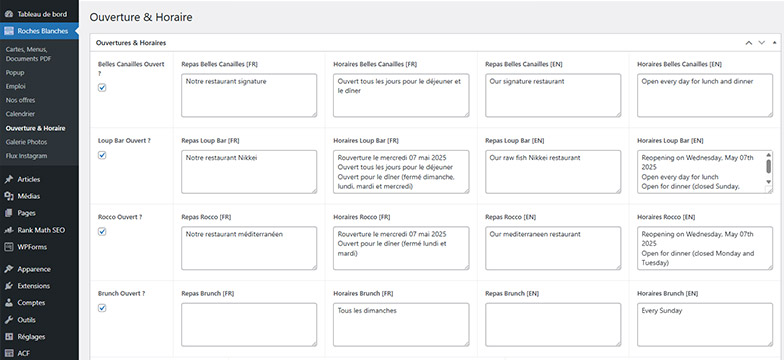Open the Rank Math SEO menu label
The width and height of the screenshot is (784, 360).
coord(41,230)
